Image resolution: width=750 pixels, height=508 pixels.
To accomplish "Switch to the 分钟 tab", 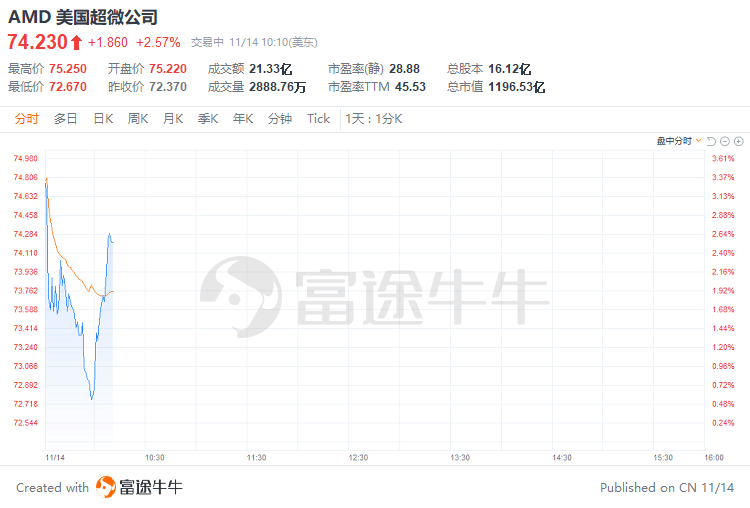I will (280, 119).
